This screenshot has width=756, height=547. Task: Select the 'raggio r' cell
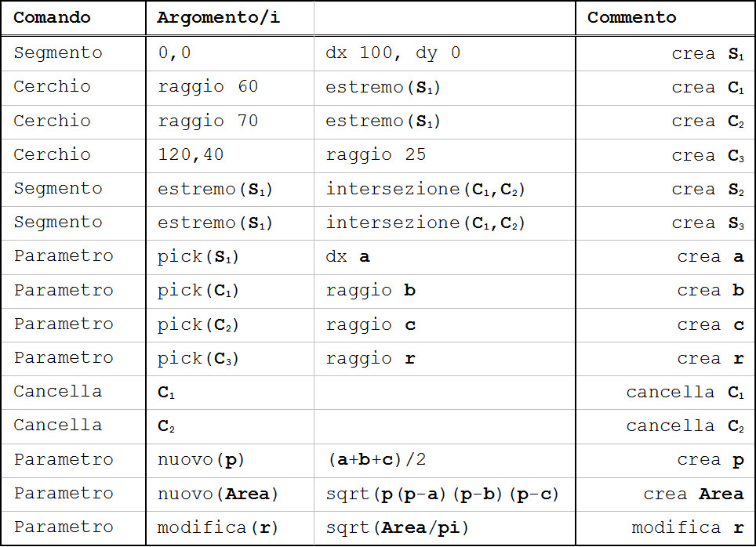[370, 358]
